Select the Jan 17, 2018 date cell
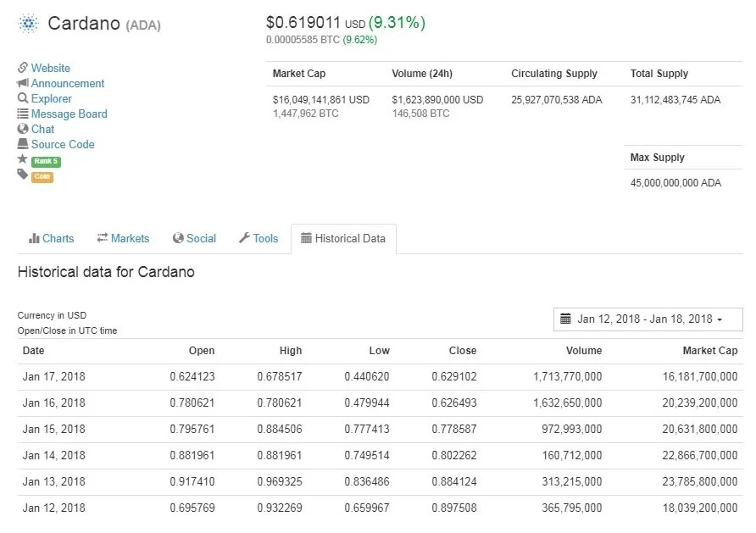 pyautogui.click(x=54, y=376)
